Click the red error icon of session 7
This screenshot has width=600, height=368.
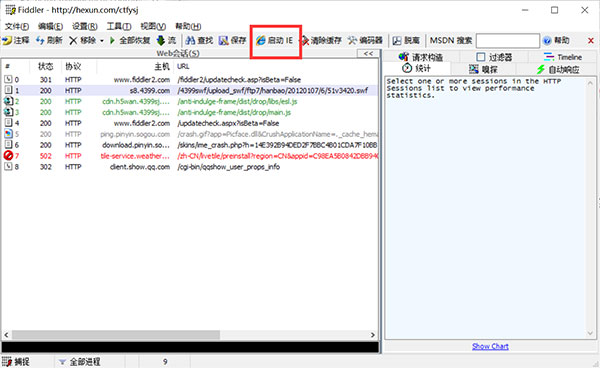tap(8, 155)
